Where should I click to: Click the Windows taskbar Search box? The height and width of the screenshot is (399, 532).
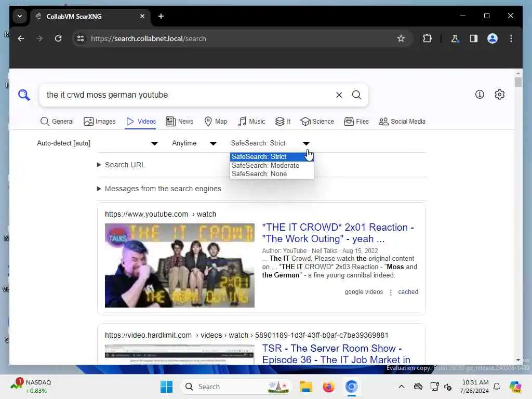tap(236, 387)
